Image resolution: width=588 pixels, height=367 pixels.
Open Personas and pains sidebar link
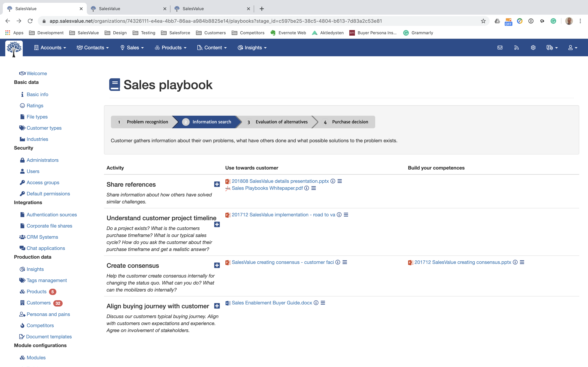click(x=48, y=314)
